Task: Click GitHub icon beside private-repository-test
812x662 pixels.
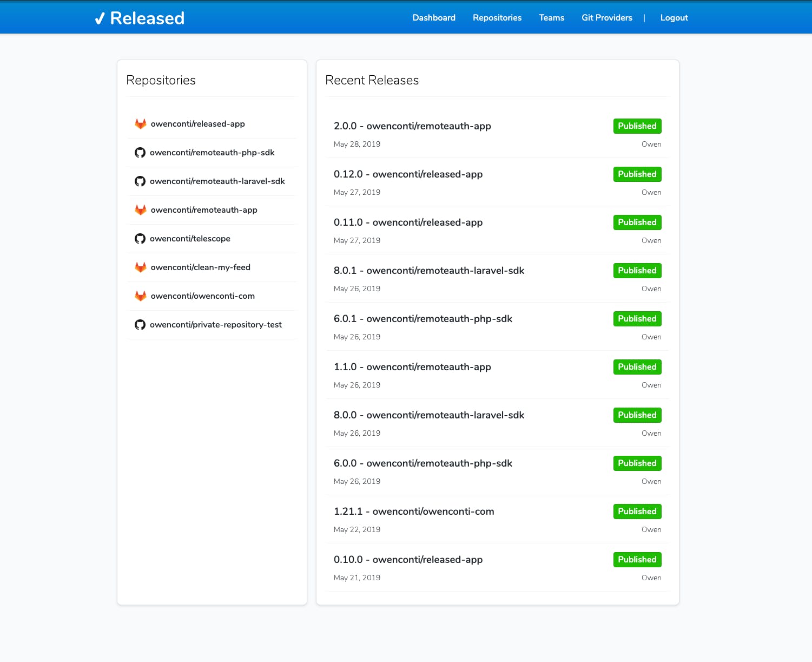Action: [x=140, y=325]
